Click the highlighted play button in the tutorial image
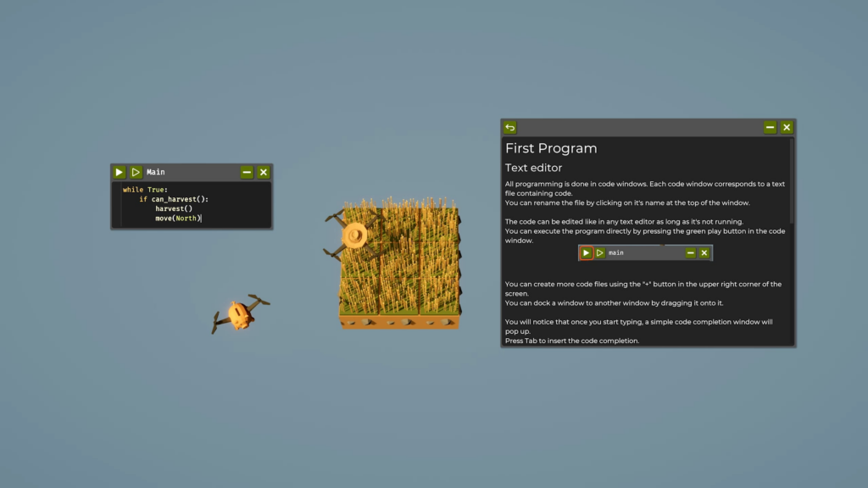868x488 pixels. click(587, 252)
